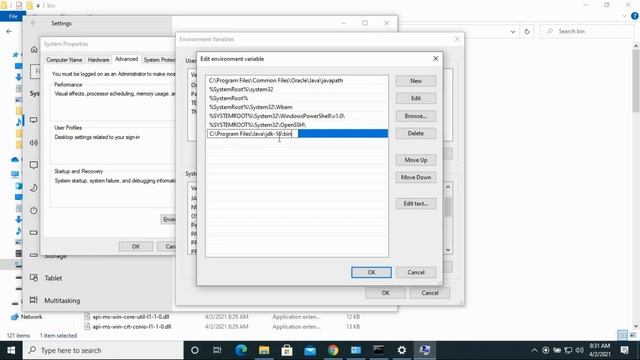This screenshot has width=640, height=360.
Task: Select file api-ms-win-core-util-l1-1-0.dll
Action: pos(131,317)
